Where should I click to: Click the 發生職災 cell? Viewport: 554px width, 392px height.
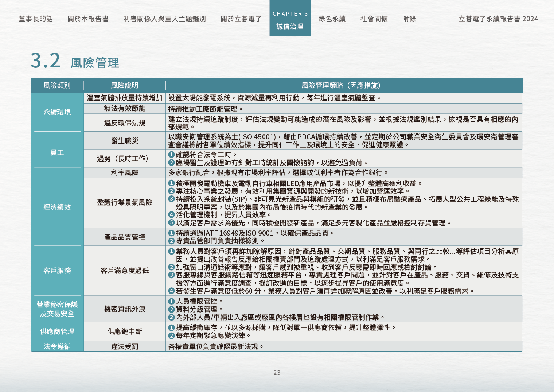tap(125, 141)
